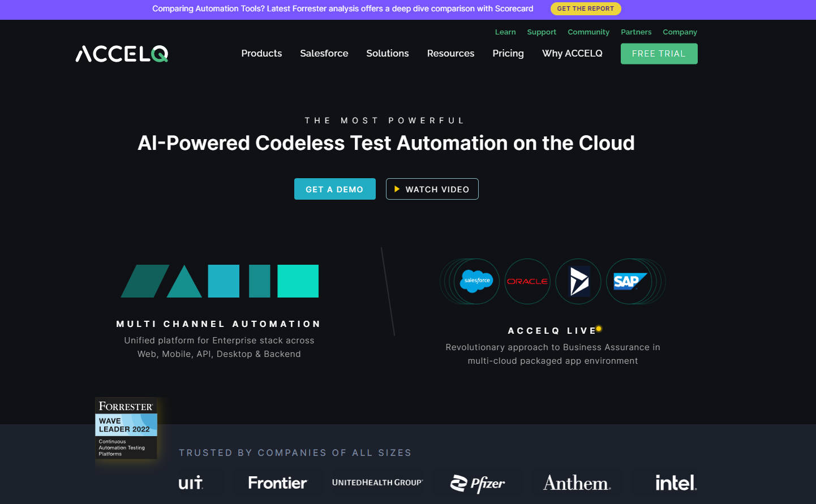Click the Salesforce cloud icon
Viewport: 816px width, 504px height.
[x=476, y=281]
